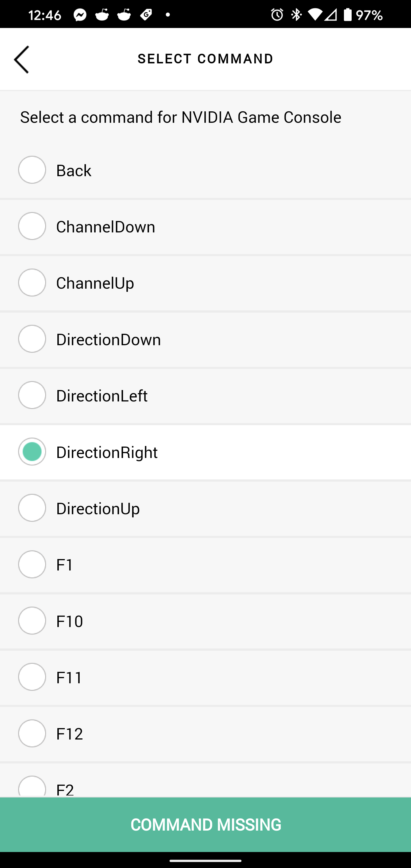Screen dimensions: 411x868
Task: Choose DirectionUp radio option
Action: tap(32, 508)
